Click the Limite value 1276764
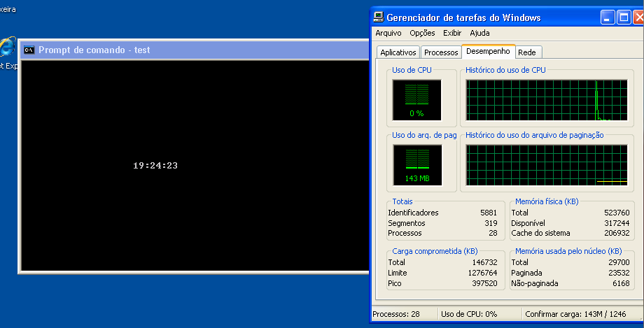This screenshot has width=644, height=328. 482,273
